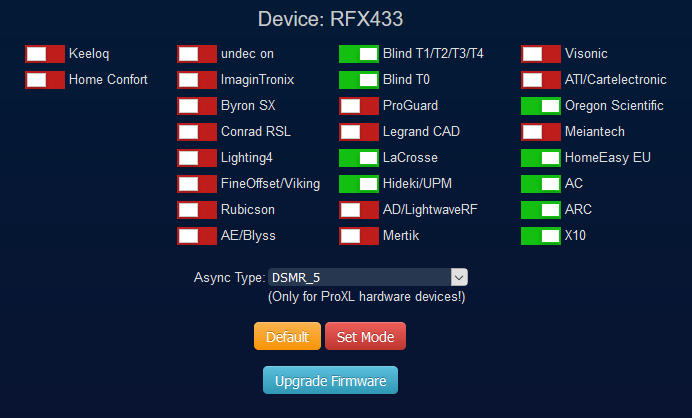Enable the Visonic protocol switch
Screen dimensions: 692x418
541,54
